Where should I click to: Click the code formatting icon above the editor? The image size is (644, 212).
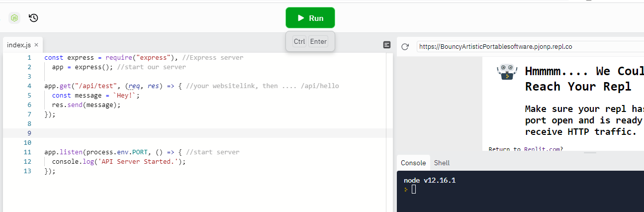pos(387,45)
